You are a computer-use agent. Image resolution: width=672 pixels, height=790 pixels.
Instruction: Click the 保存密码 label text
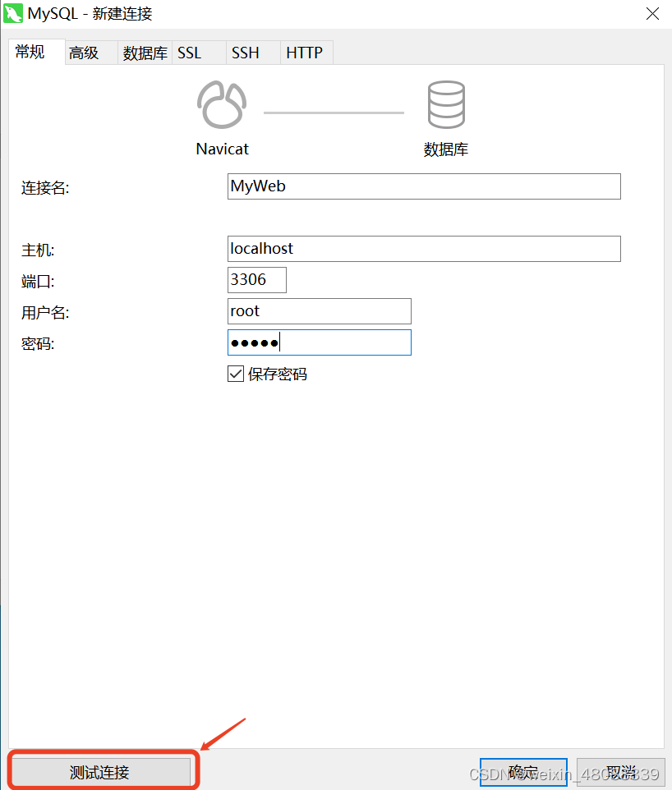278,374
